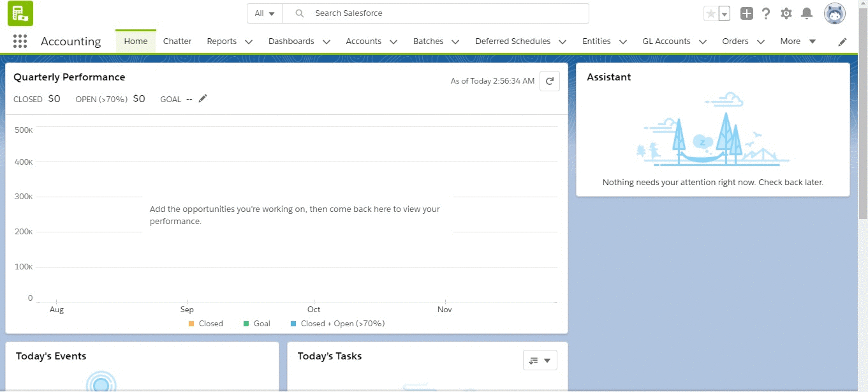Open the More navigation menu
Viewport: 868px width, 392px height.
(x=797, y=41)
